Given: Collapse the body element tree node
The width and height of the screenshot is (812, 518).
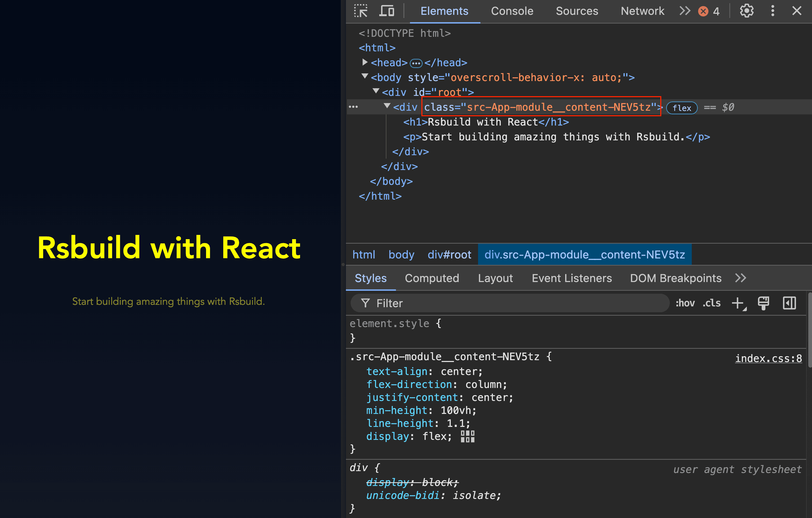Looking at the screenshot, I should [364, 77].
